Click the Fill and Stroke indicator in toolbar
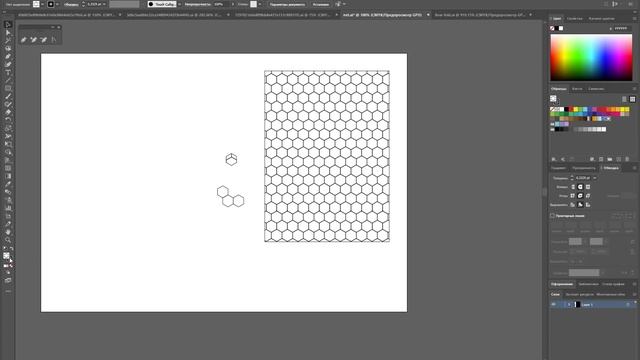This screenshot has height=360, width=640. [x=7, y=256]
